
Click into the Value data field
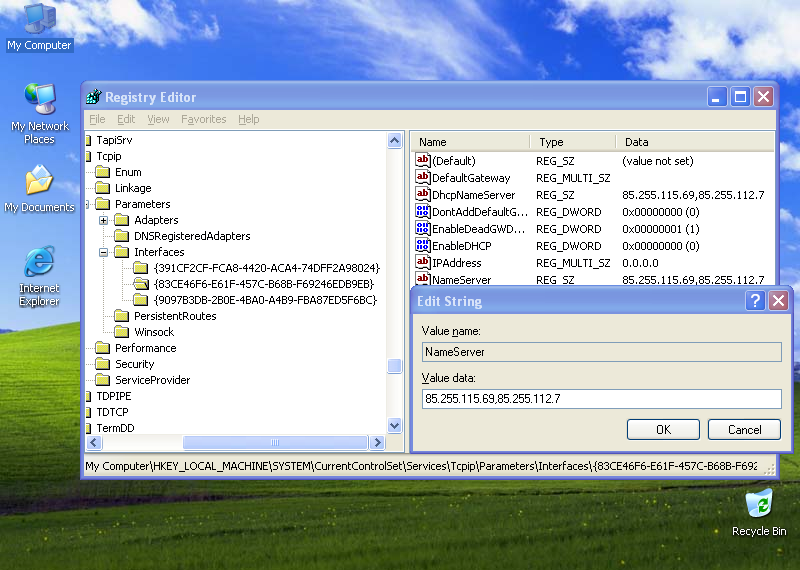[x=602, y=399]
